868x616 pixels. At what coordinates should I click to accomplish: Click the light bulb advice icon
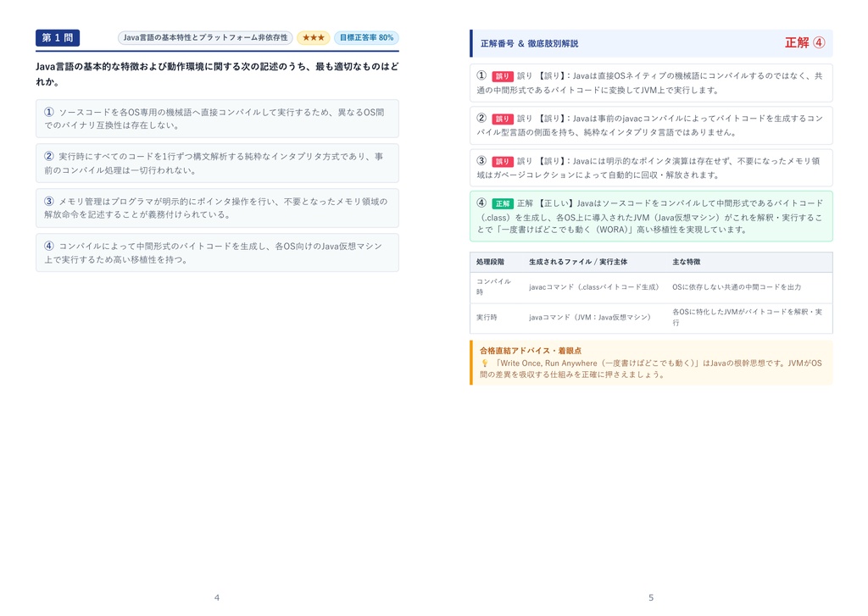(x=485, y=363)
